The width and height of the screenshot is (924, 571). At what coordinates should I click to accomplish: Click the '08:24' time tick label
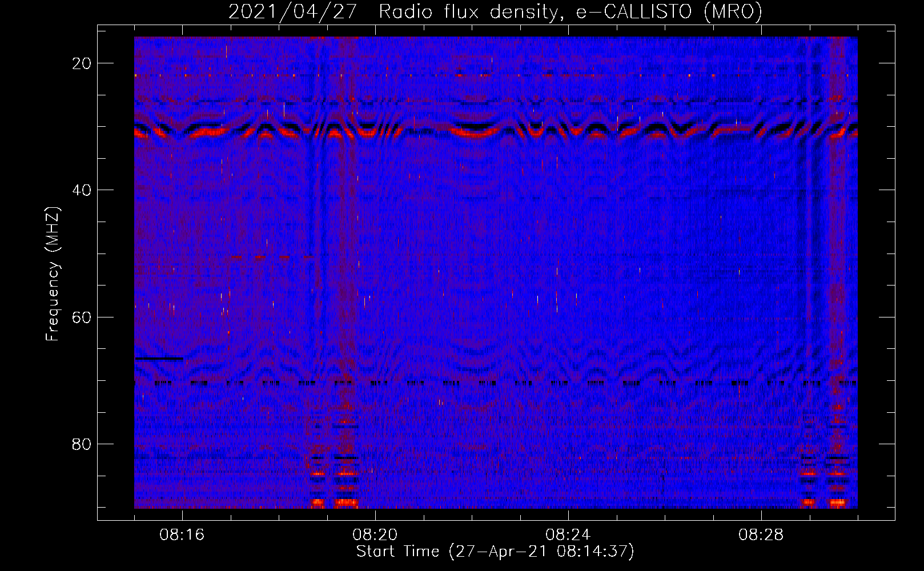[568, 535]
